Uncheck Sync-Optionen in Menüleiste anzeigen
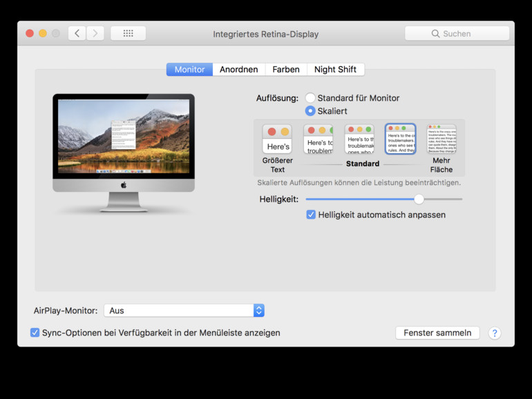532x399 pixels. pyautogui.click(x=35, y=333)
